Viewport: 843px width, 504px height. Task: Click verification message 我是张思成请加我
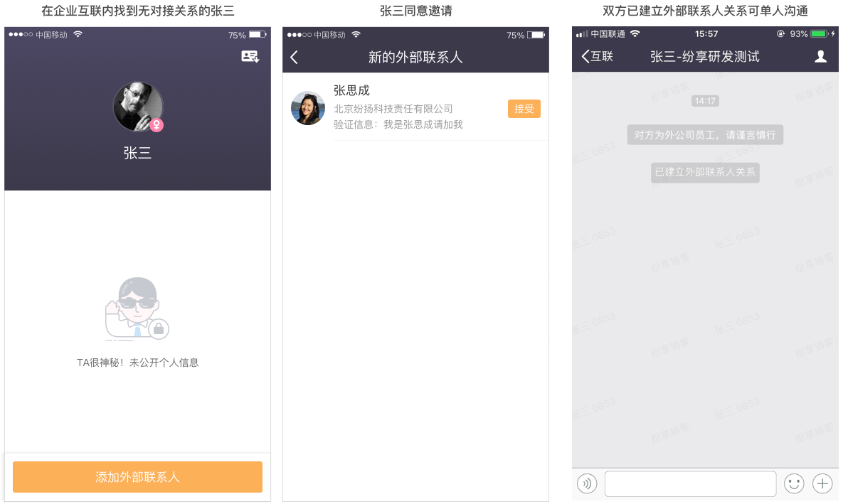pyautogui.click(x=423, y=124)
